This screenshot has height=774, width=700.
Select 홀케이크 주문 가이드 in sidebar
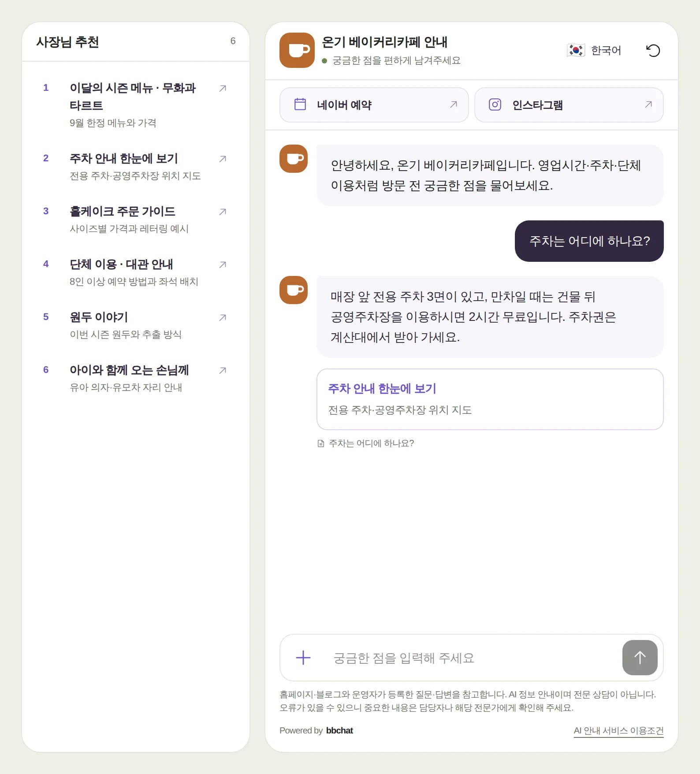click(x=123, y=211)
